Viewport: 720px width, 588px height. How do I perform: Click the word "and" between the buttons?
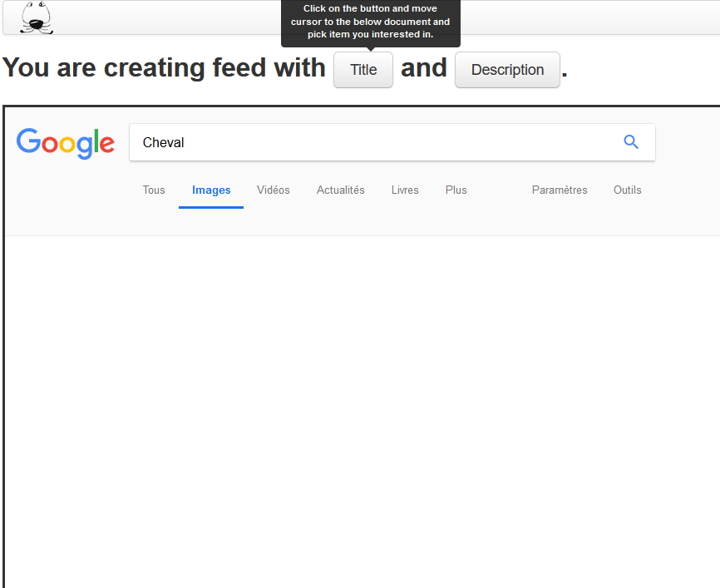point(424,67)
